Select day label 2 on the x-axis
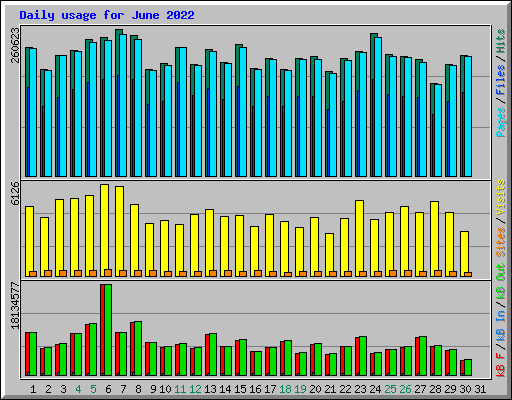512x400 pixels. click(48, 389)
